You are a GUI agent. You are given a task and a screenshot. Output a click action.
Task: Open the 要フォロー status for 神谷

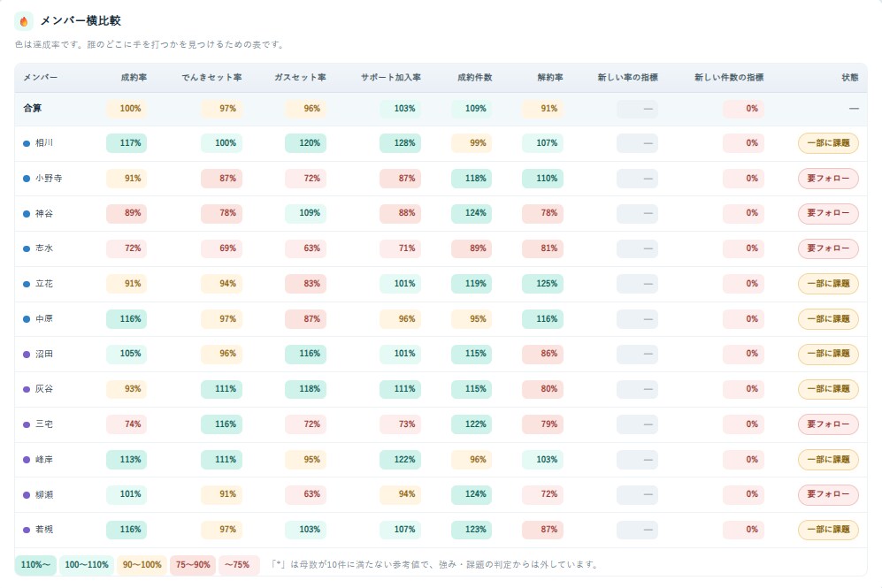(x=828, y=214)
